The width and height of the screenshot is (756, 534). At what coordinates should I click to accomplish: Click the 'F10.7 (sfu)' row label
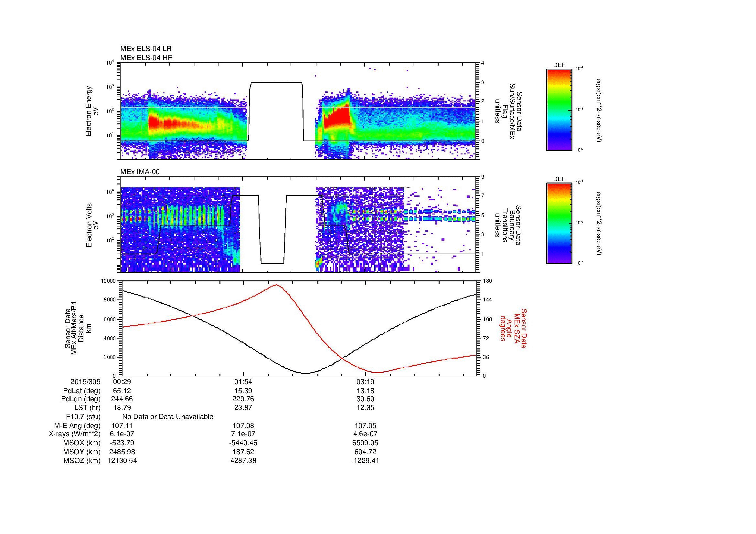coord(83,417)
